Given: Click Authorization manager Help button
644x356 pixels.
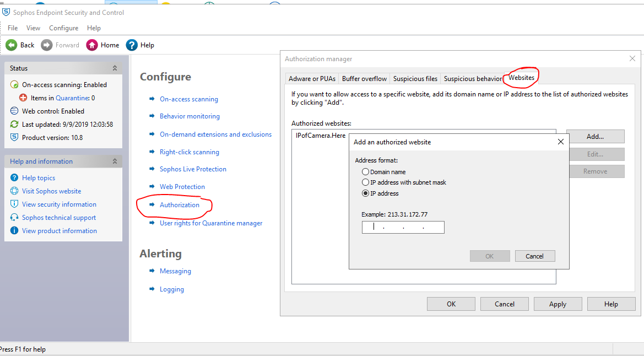Looking at the screenshot, I should coord(611,304).
